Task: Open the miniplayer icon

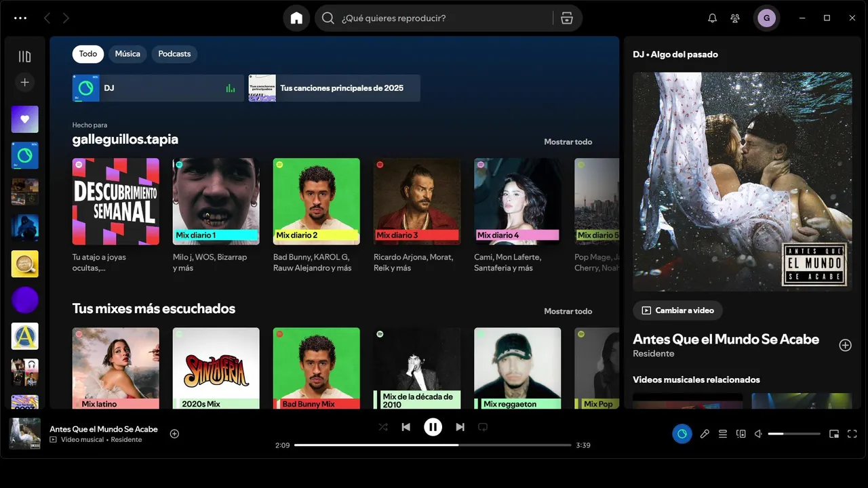Action: (x=834, y=434)
